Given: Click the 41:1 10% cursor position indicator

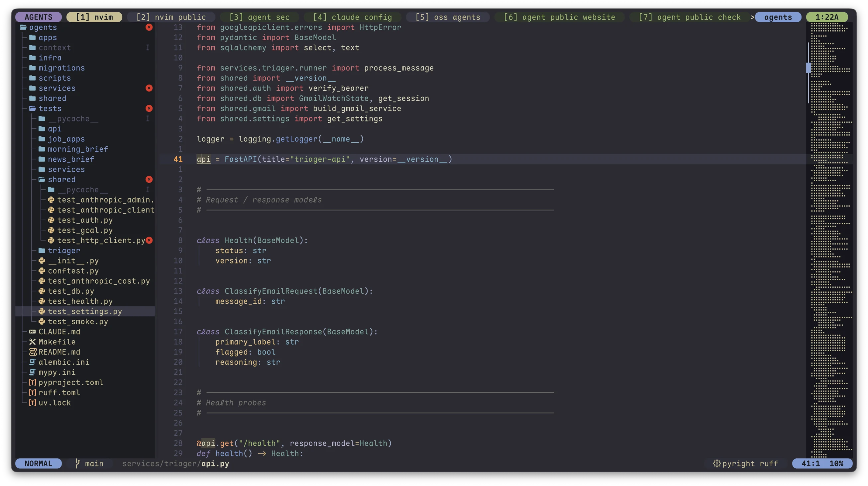Looking at the screenshot, I should (822, 463).
